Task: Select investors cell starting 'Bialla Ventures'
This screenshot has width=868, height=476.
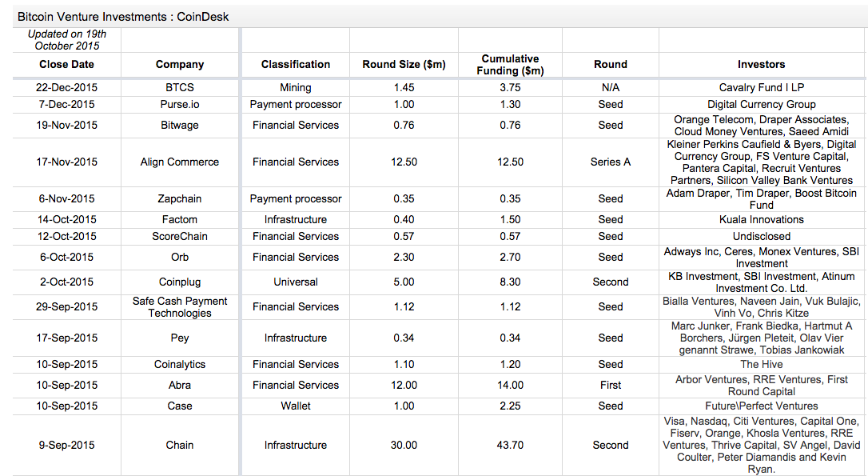Action: pos(762,307)
